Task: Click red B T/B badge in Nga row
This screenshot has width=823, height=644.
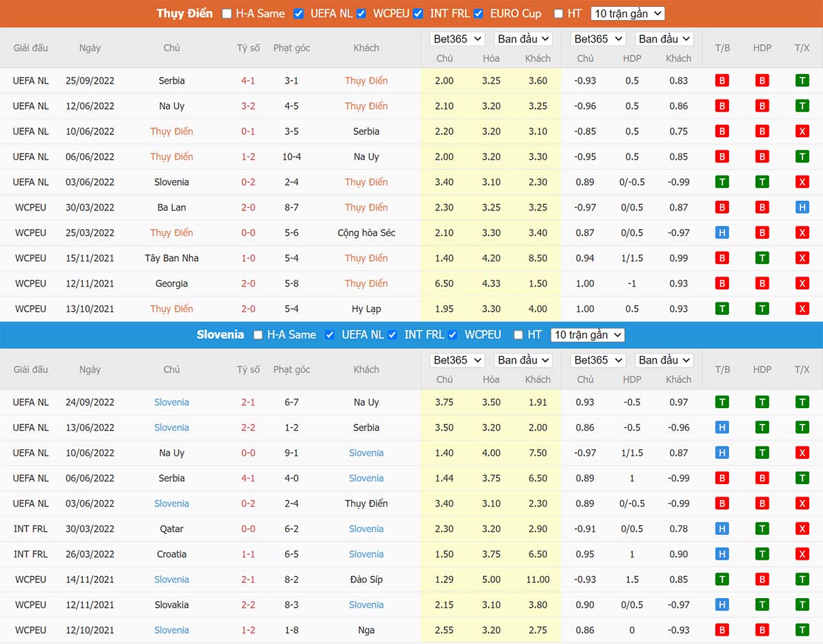Action: coord(721,630)
